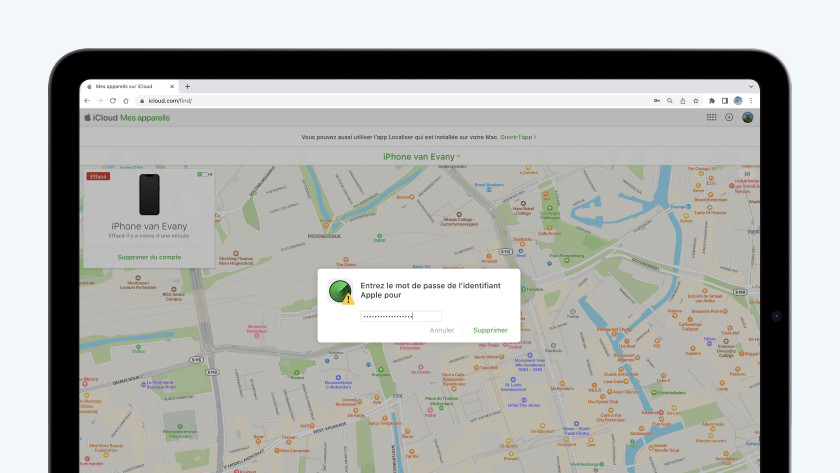Toggle the browser side panel icon

pos(725,101)
